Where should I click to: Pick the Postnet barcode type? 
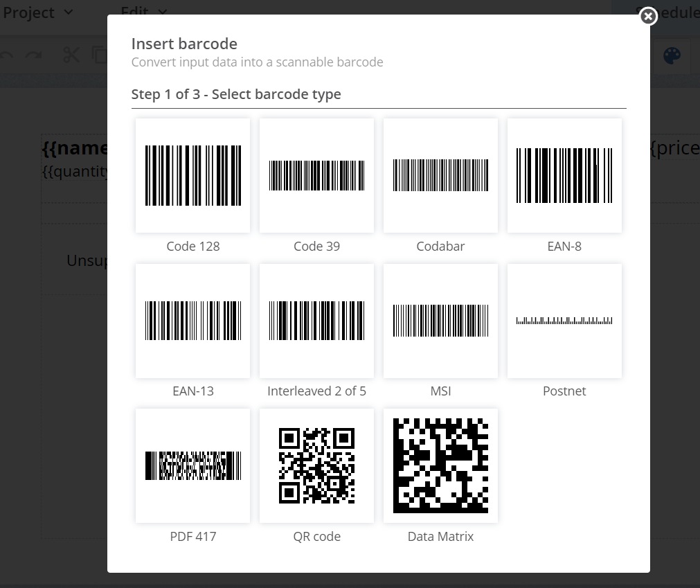click(x=564, y=321)
